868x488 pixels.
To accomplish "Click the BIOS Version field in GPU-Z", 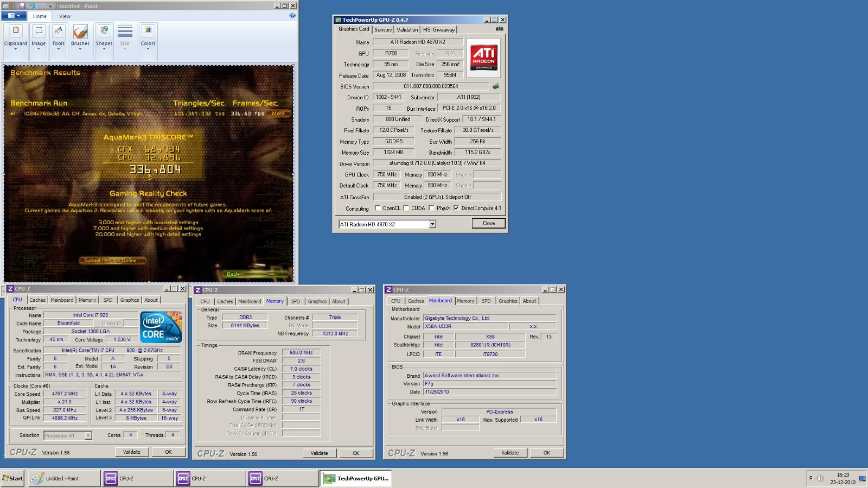I will pyautogui.click(x=431, y=86).
